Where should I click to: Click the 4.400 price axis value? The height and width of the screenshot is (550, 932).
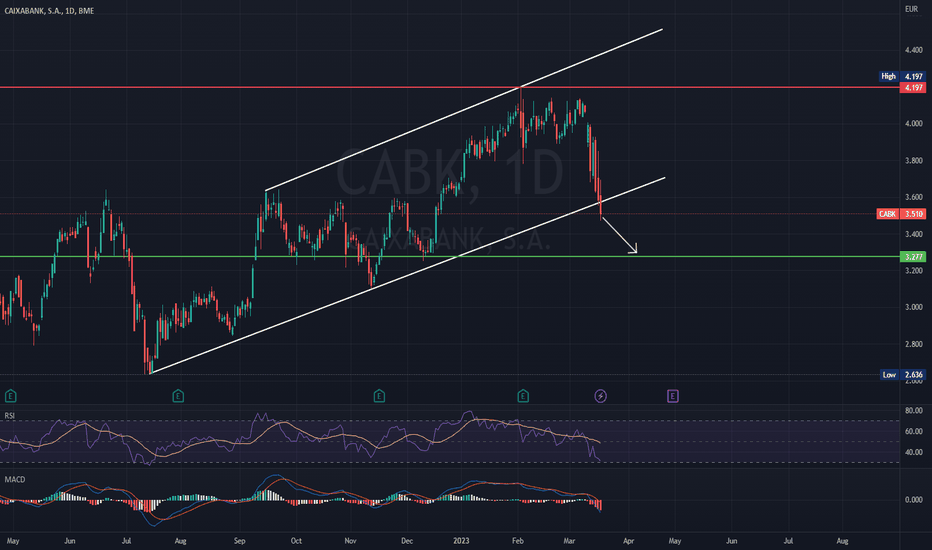914,51
